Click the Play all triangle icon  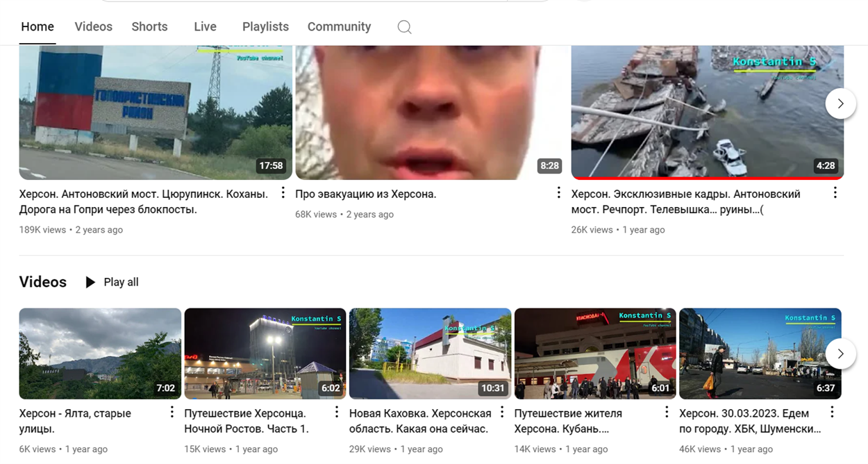point(90,281)
